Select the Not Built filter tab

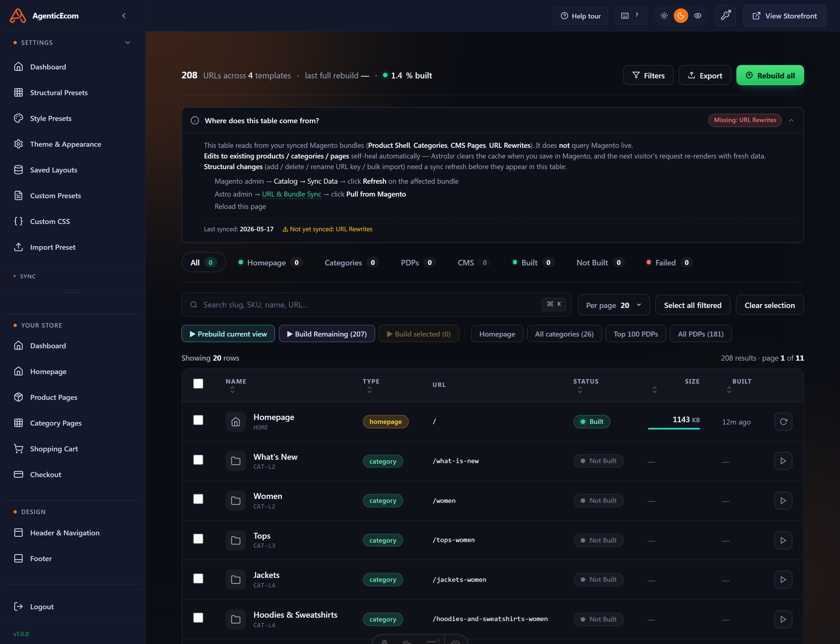click(600, 263)
